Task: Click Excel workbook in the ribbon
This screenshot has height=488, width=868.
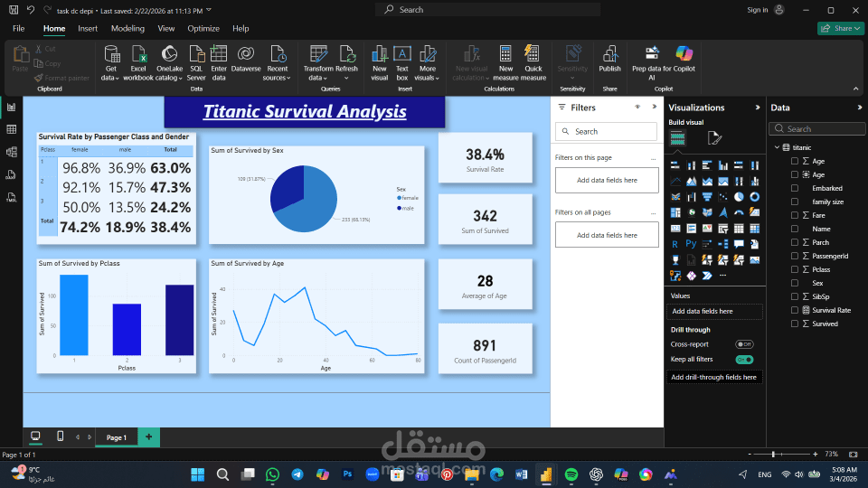Action: [x=137, y=63]
